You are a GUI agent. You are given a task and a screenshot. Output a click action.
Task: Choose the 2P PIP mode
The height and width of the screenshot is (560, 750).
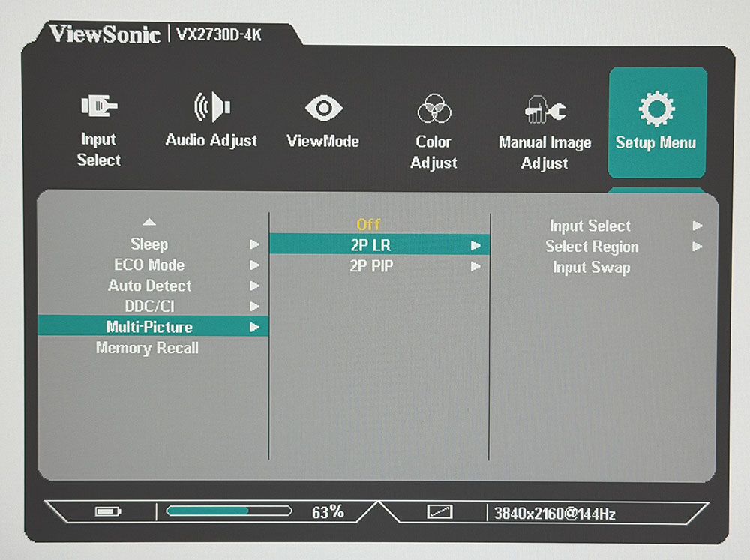coord(371,266)
